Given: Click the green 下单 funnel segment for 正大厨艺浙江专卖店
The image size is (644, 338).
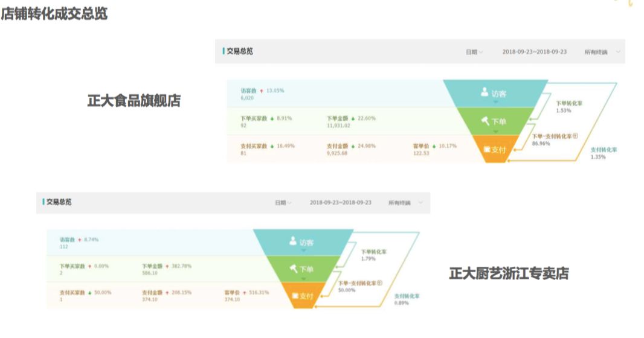Looking at the screenshot, I should [303, 269].
